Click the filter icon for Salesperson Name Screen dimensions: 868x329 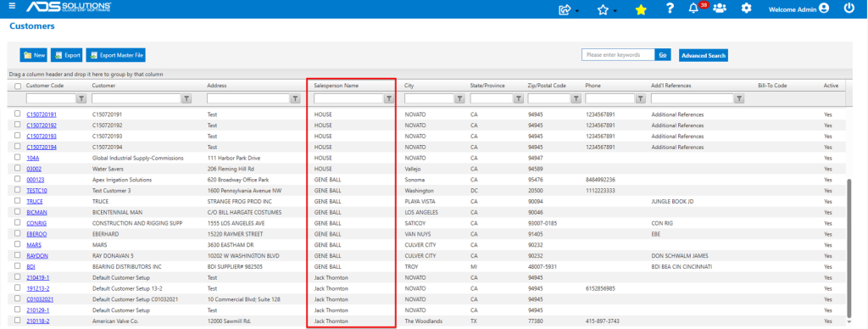coord(389,98)
